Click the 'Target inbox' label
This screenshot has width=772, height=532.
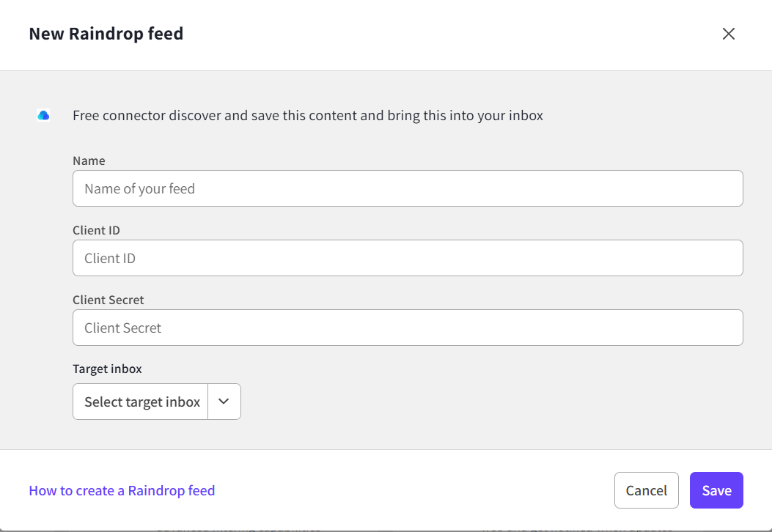click(x=107, y=369)
